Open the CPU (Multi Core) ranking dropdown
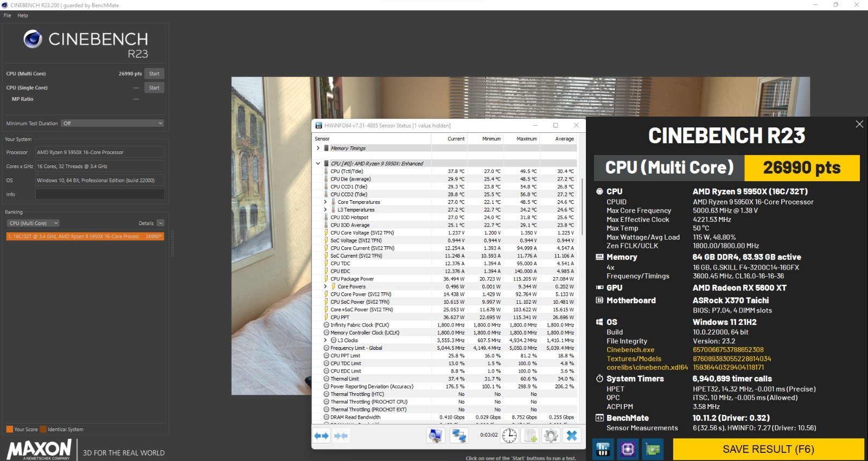Screen dimensions: 868x461 (33, 223)
